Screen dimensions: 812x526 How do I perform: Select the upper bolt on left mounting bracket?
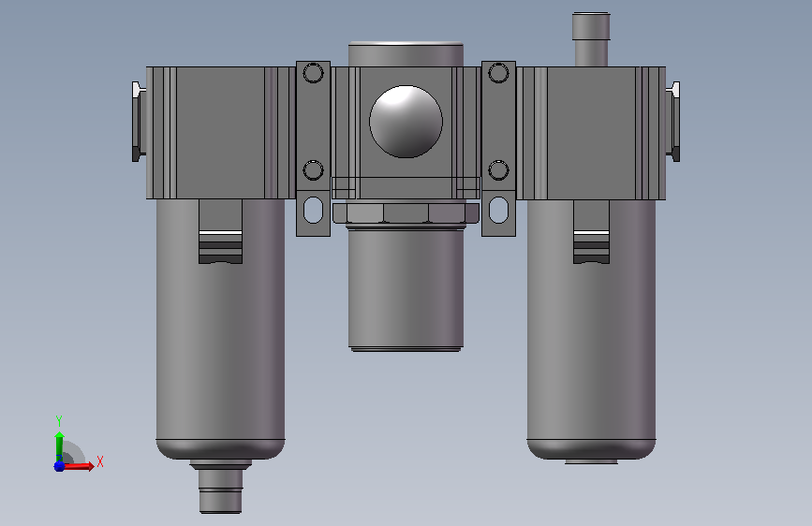[x=313, y=73]
